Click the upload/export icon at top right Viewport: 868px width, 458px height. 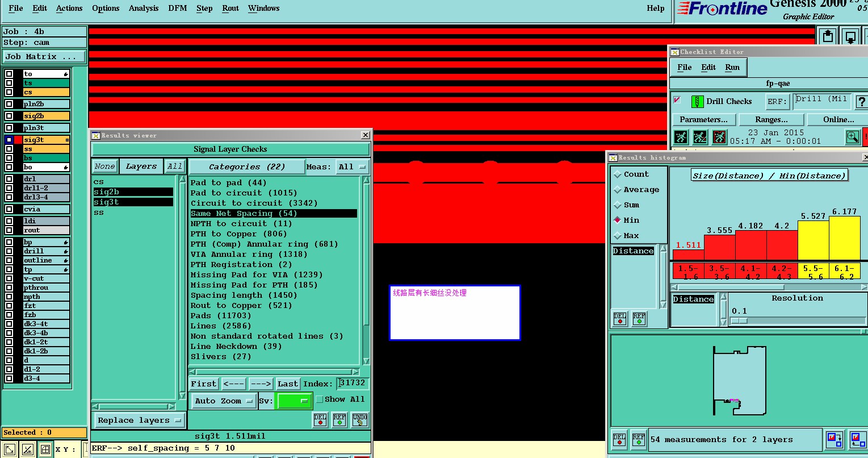(x=828, y=36)
